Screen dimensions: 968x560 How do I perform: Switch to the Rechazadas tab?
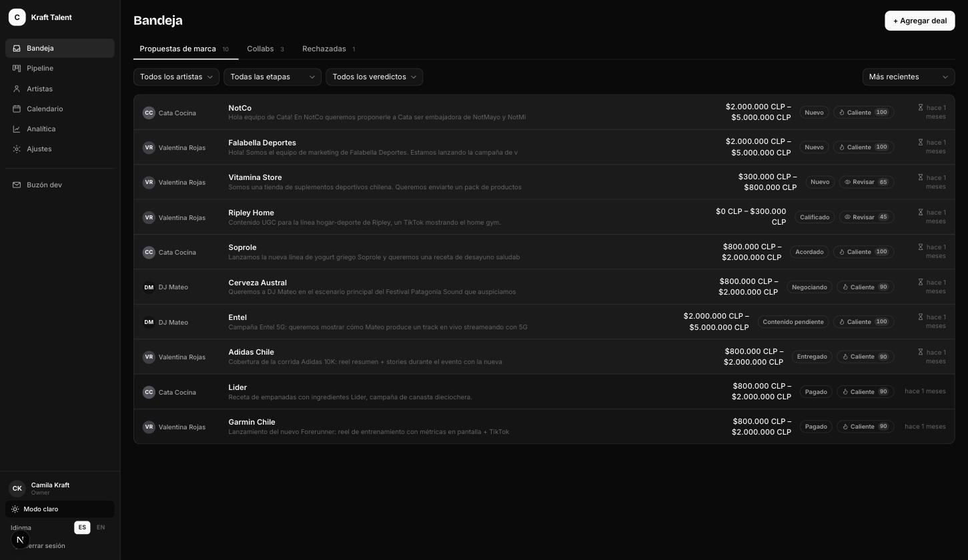pyautogui.click(x=329, y=49)
